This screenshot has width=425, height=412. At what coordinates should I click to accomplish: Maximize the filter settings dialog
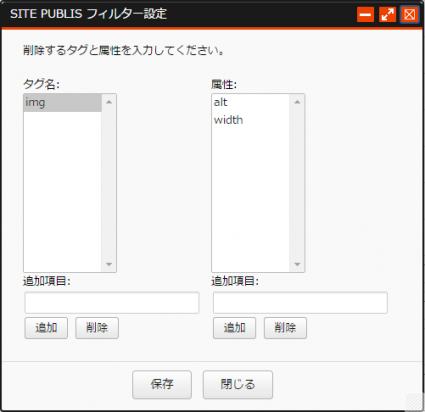coord(387,14)
